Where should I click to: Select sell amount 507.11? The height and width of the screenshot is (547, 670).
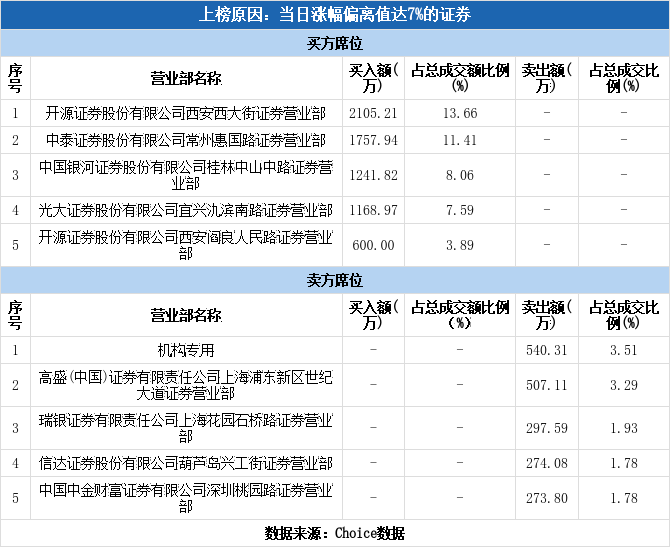(547, 385)
